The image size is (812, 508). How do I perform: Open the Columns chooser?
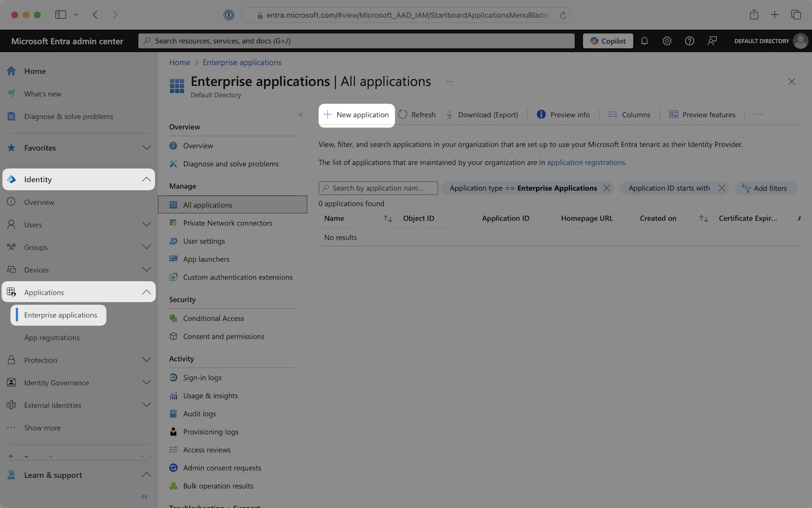[x=629, y=115]
